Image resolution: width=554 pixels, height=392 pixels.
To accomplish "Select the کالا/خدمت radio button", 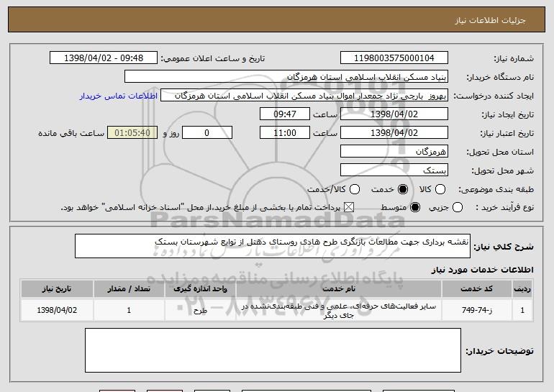I will point(355,189).
